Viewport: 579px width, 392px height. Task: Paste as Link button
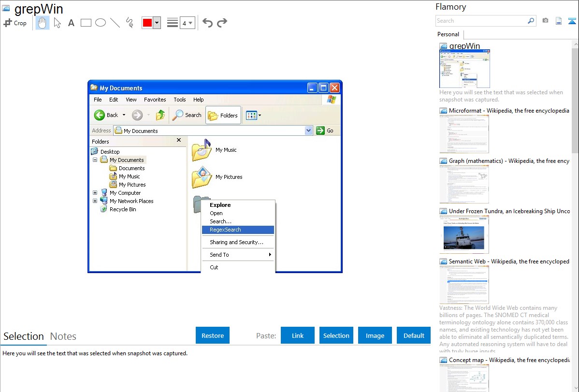coord(298,335)
